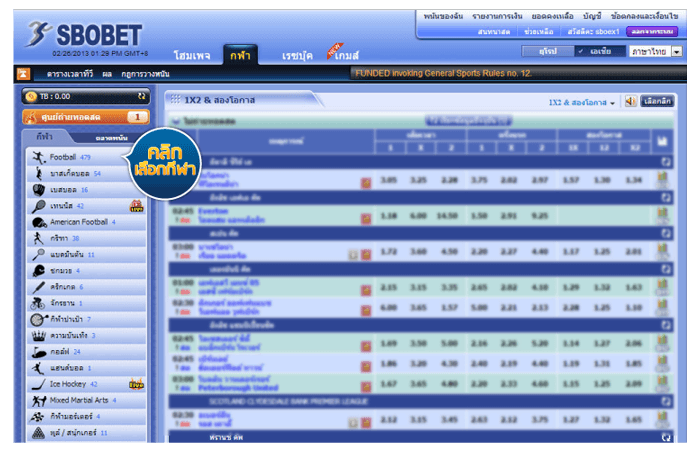Viewport: 700px width, 450px height.
Task: Open ยอดคงเหลือ balance link
Action: [x=552, y=16]
